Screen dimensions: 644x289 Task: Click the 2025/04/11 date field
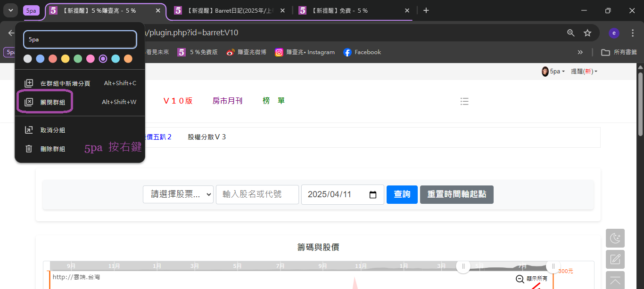pos(343,194)
